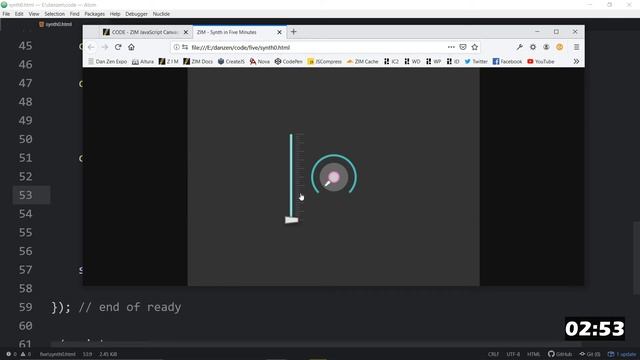Open the ZIM Cache bookmark
The width and height of the screenshot is (640, 360).
click(x=362, y=62)
